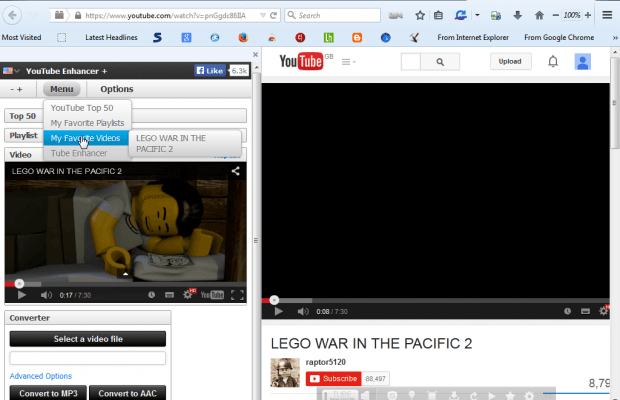620x400 pixels.
Task: Mute the embedded sidebar video player
Action: tap(46, 295)
